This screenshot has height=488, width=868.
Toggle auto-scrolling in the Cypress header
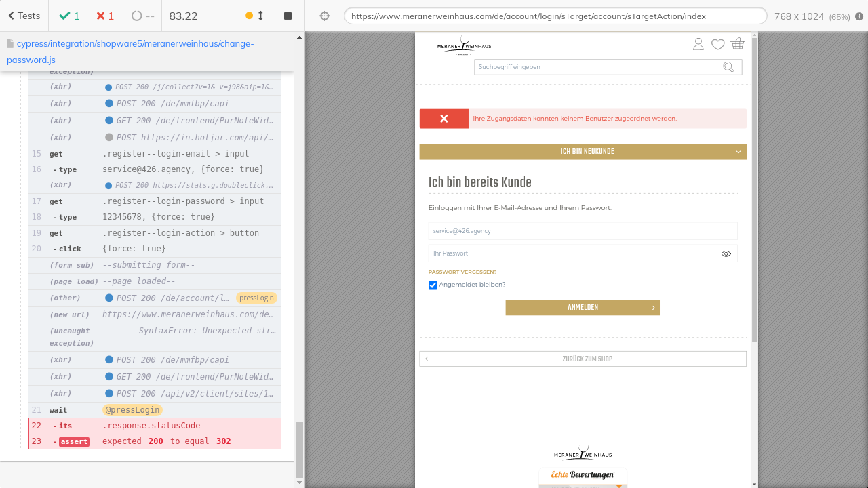(x=255, y=16)
